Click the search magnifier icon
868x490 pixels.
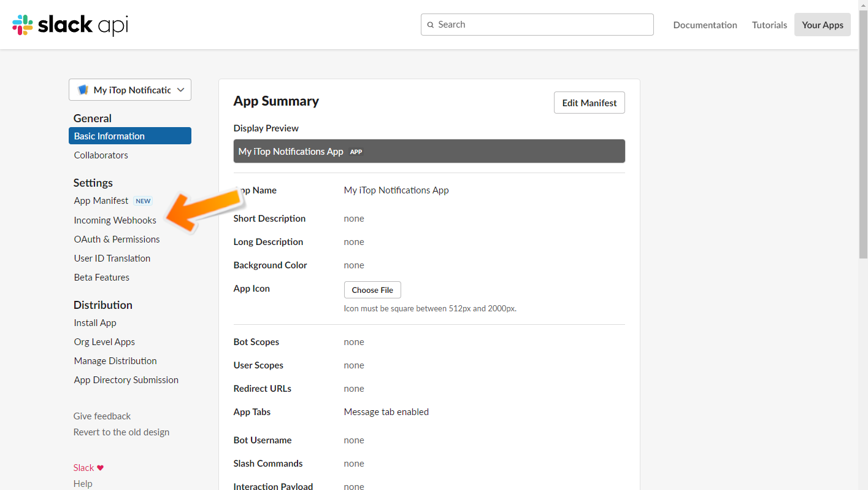[x=431, y=25]
